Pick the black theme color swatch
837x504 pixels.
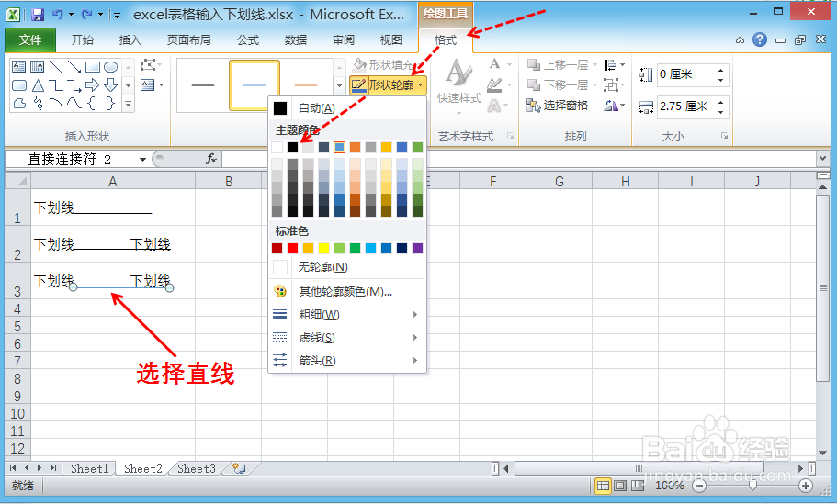[x=292, y=147]
